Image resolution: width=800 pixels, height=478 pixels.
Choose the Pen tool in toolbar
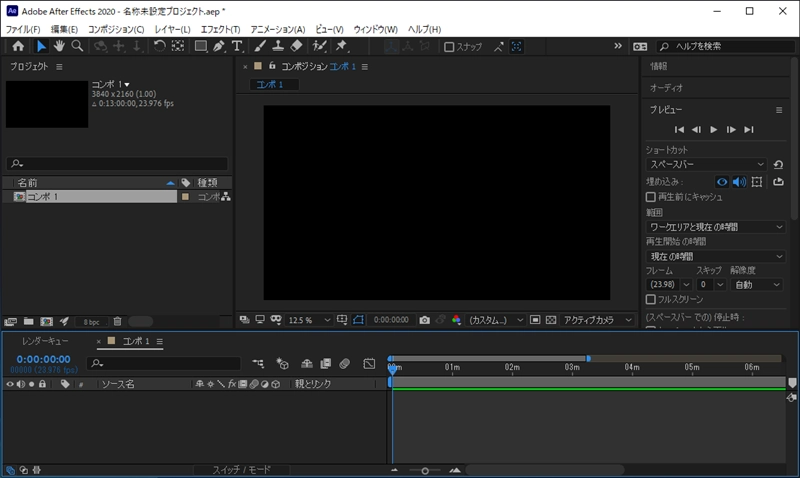tap(218, 46)
